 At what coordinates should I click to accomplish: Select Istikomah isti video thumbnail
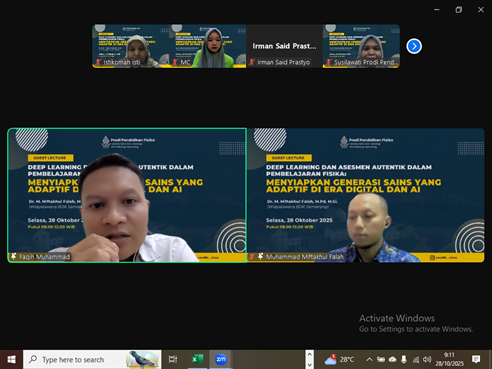click(131, 46)
